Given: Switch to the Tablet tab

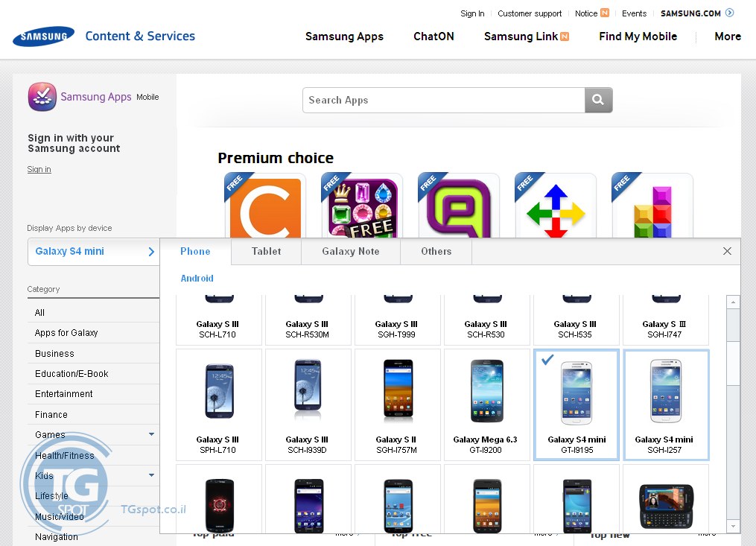Looking at the screenshot, I should [x=266, y=251].
